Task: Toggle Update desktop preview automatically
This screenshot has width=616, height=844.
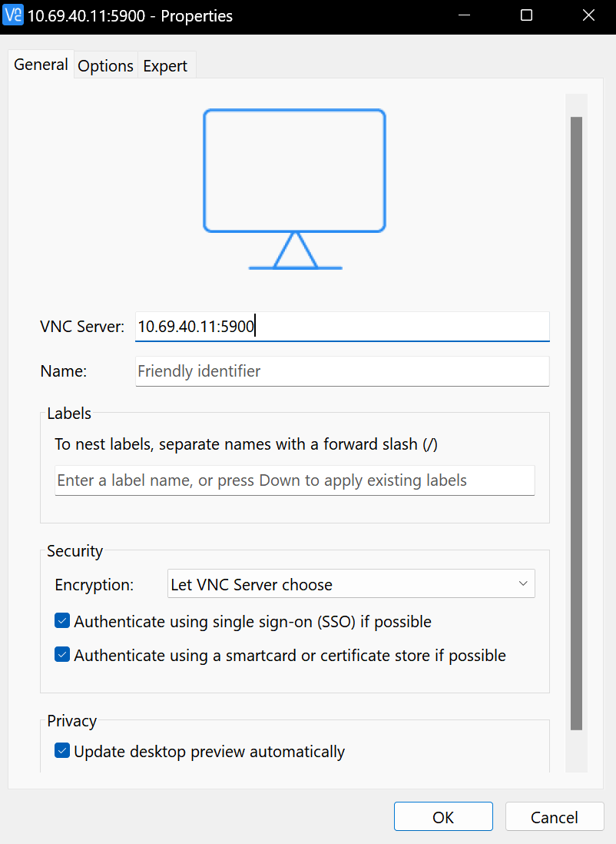Action: pos(62,750)
